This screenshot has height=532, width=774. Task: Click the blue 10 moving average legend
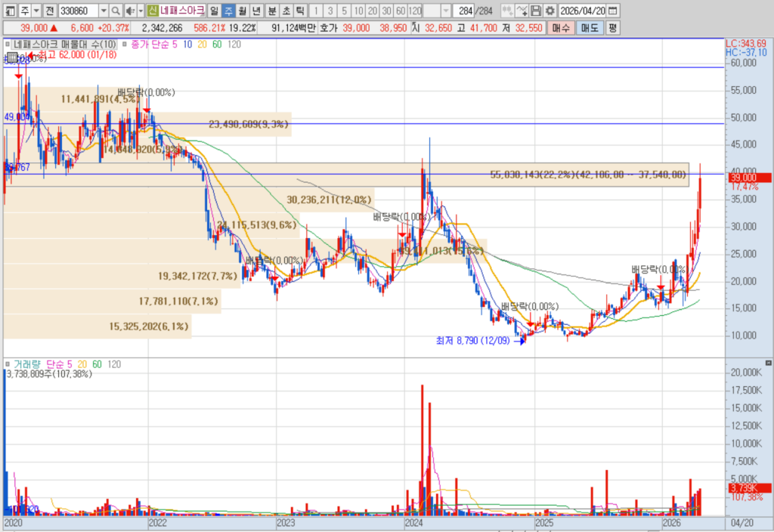click(x=187, y=45)
